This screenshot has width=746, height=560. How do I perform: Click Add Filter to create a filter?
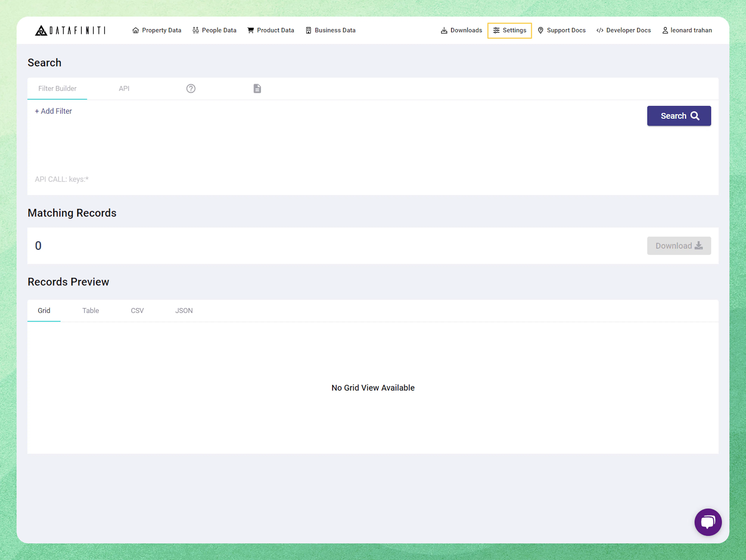point(53,111)
